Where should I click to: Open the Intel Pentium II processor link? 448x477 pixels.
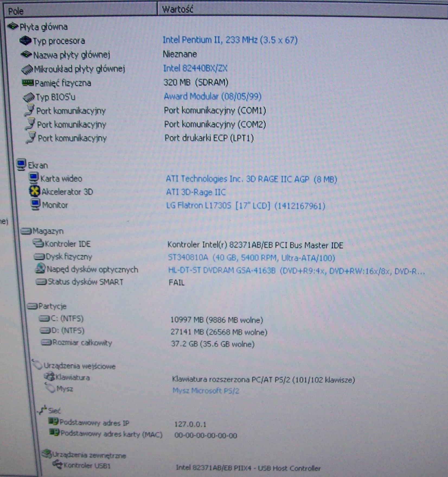pyautogui.click(x=230, y=40)
